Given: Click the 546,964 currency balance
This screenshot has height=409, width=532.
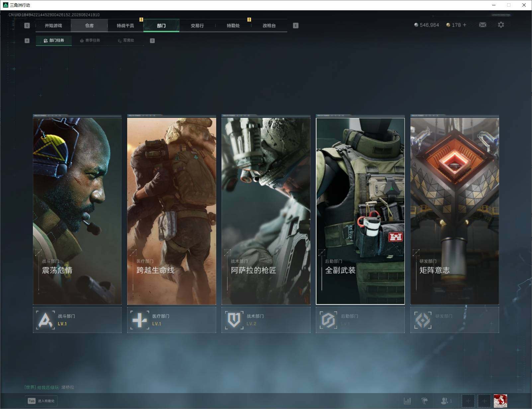Looking at the screenshot, I should [426, 25].
